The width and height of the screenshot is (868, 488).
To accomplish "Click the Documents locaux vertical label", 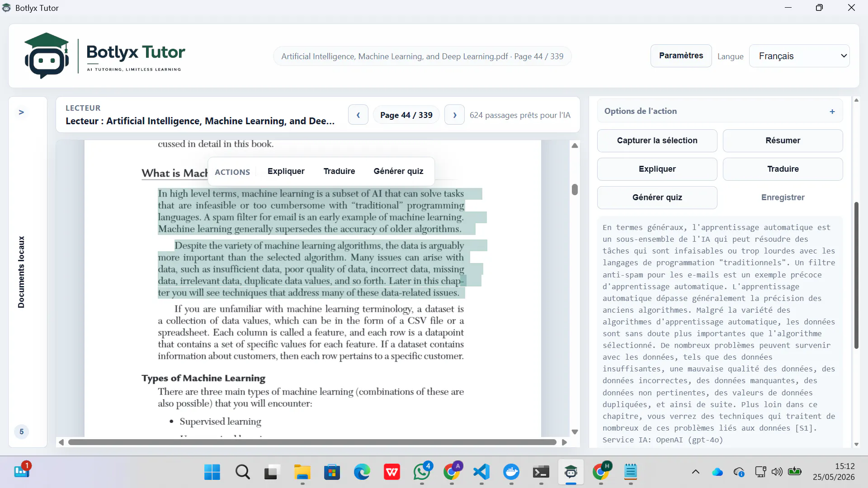I will (21, 272).
